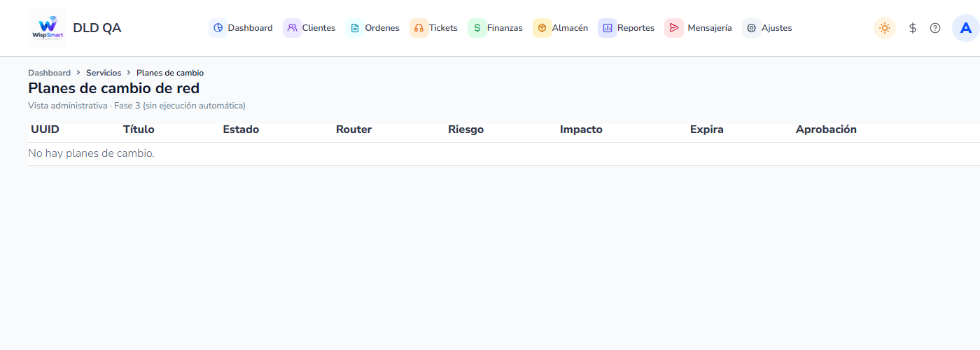Click the Ordenes document icon

pos(355,28)
